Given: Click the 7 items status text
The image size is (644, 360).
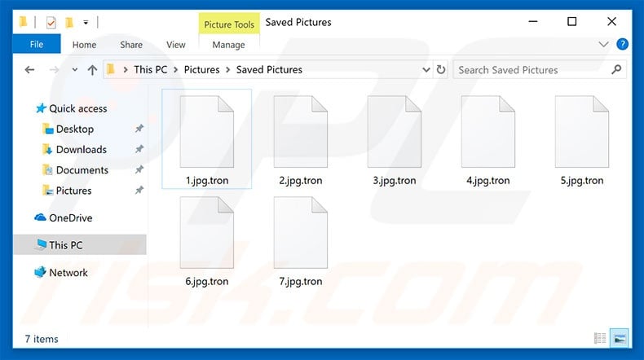Looking at the screenshot, I should [42, 339].
